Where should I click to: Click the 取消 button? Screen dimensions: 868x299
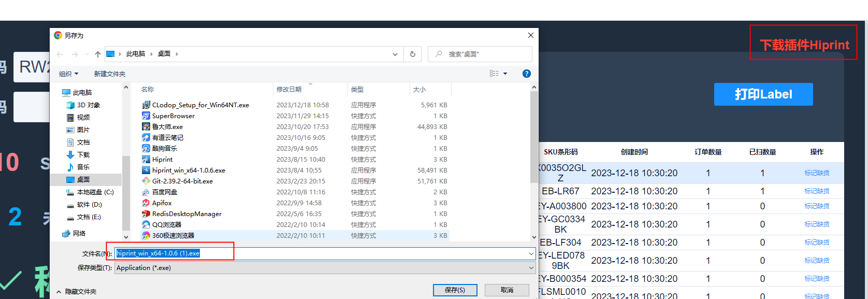tap(507, 290)
